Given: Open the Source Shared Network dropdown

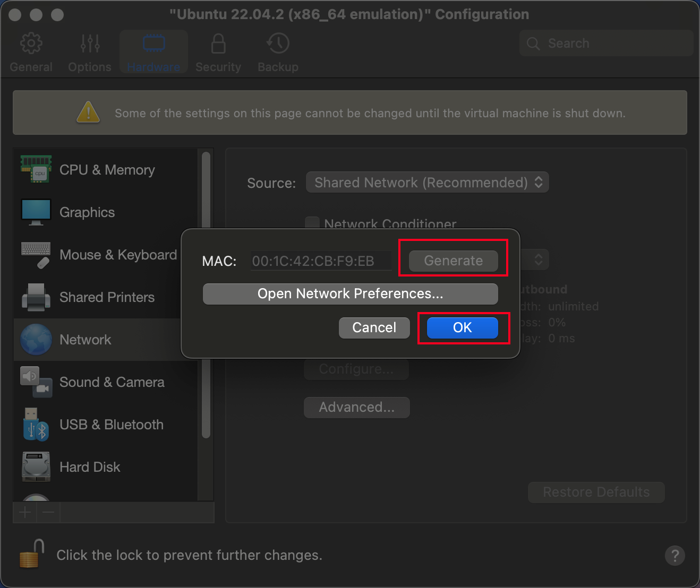Looking at the screenshot, I should point(428,183).
